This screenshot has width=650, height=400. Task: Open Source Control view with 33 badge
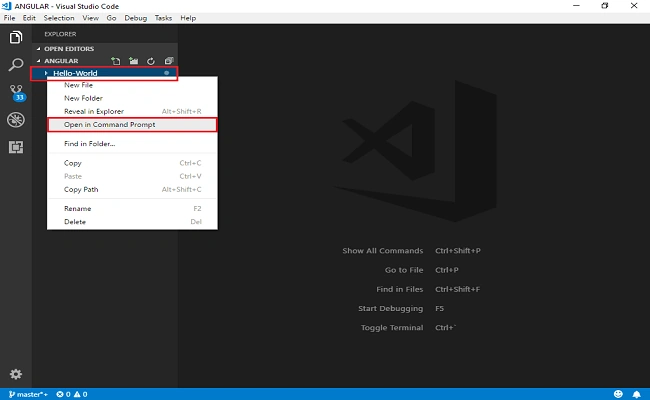[17, 93]
